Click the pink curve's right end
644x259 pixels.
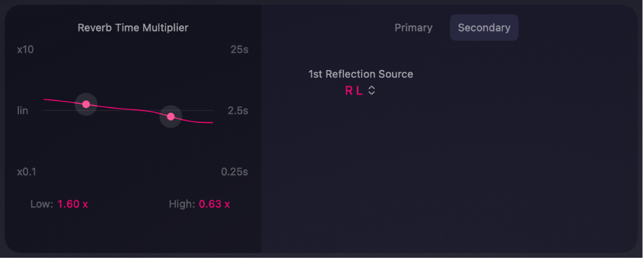(211, 123)
